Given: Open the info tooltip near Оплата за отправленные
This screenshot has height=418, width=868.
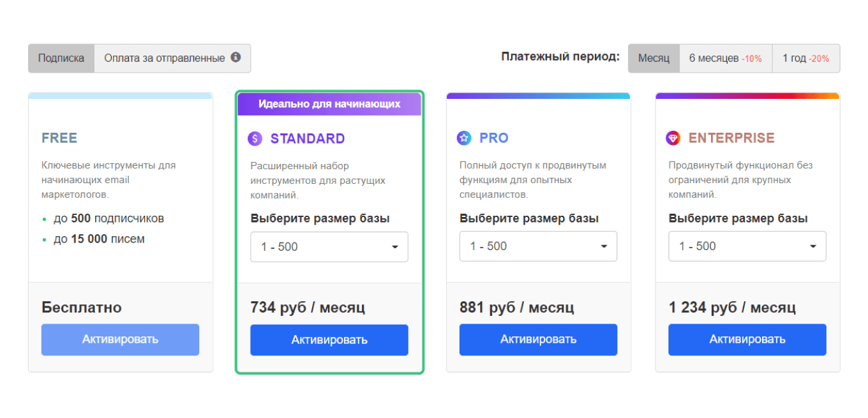Looking at the screenshot, I should (237, 57).
